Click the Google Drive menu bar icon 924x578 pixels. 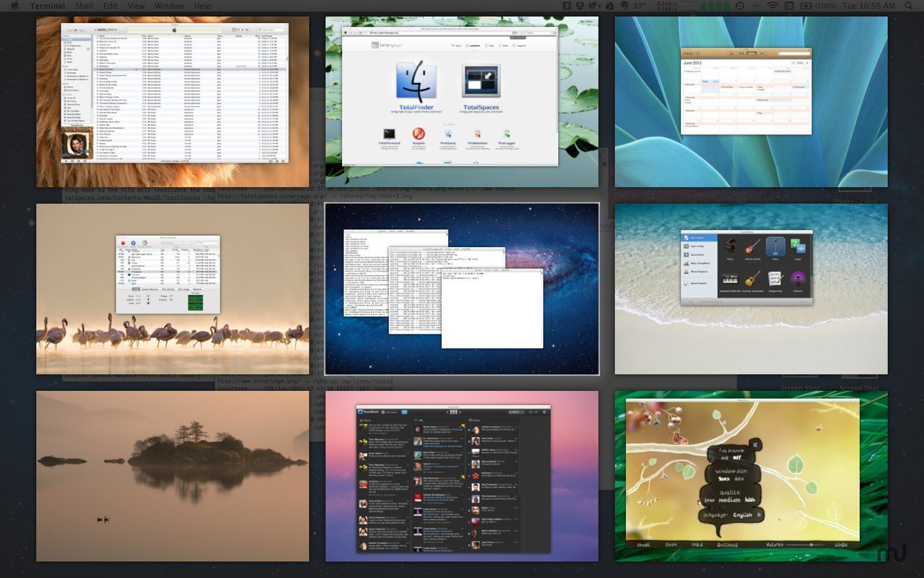[611, 6]
